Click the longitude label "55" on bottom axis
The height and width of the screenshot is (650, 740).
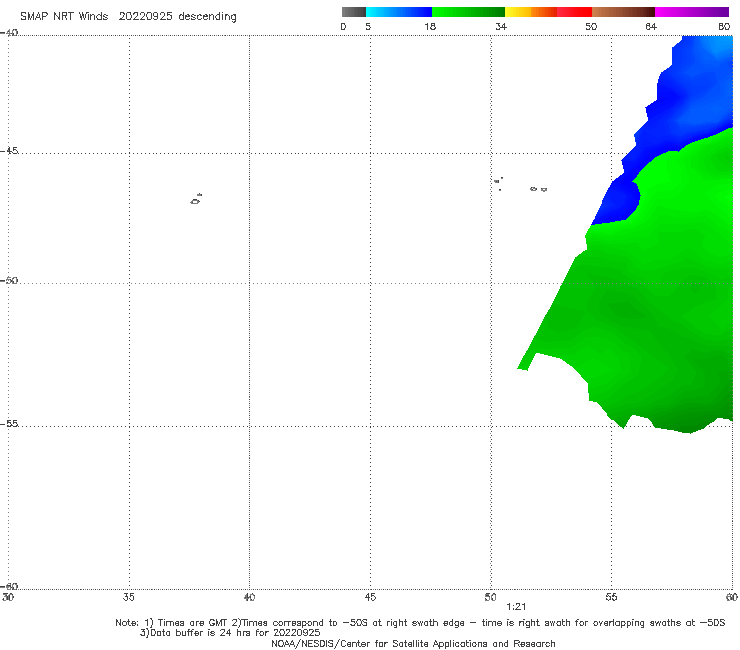click(x=611, y=597)
